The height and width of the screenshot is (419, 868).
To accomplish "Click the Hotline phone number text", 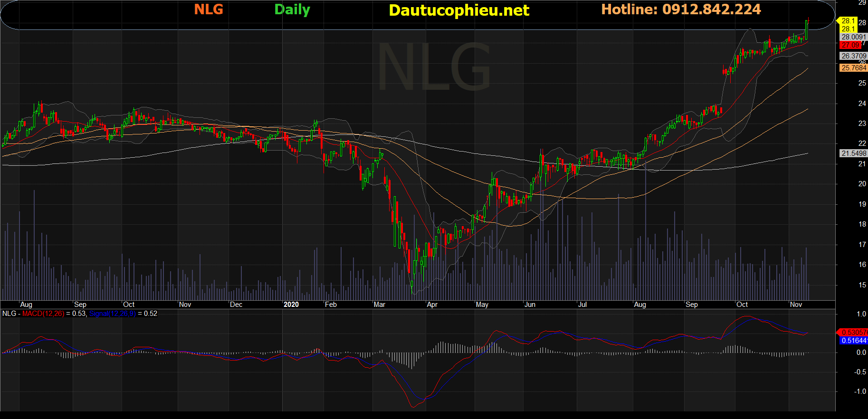I will (681, 10).
